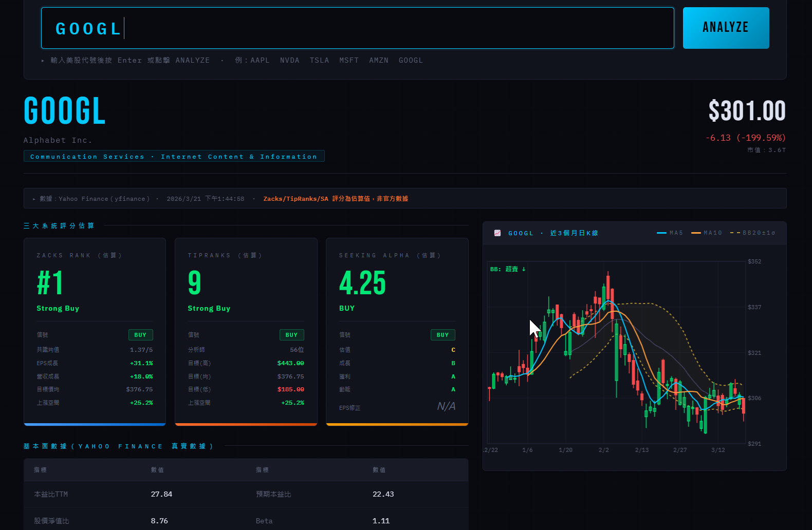The height and width of the screenshot is (530, 812).
Task: Click the BUY badge in Seeking Alpha card
Action: pyautogui.click(x=442, y=335)
